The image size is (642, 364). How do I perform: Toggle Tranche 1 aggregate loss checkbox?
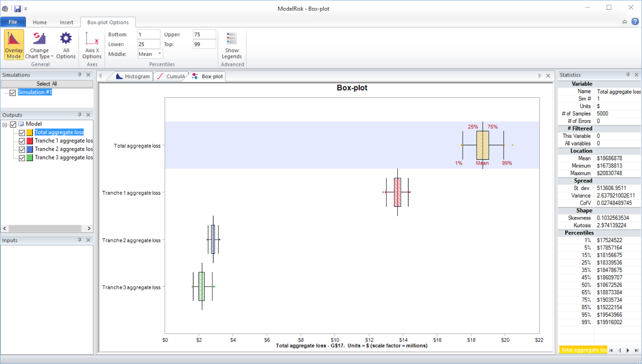[x=22, y=141]
